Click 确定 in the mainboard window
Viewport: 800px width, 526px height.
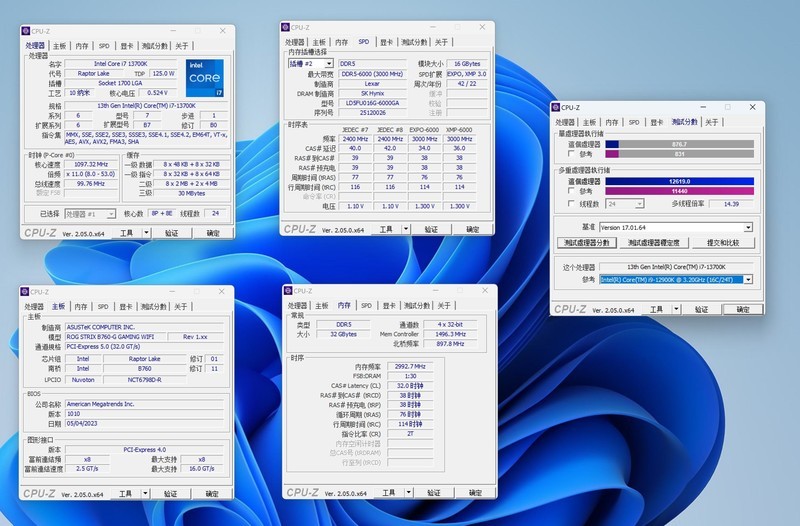click(x=212, y=494)
